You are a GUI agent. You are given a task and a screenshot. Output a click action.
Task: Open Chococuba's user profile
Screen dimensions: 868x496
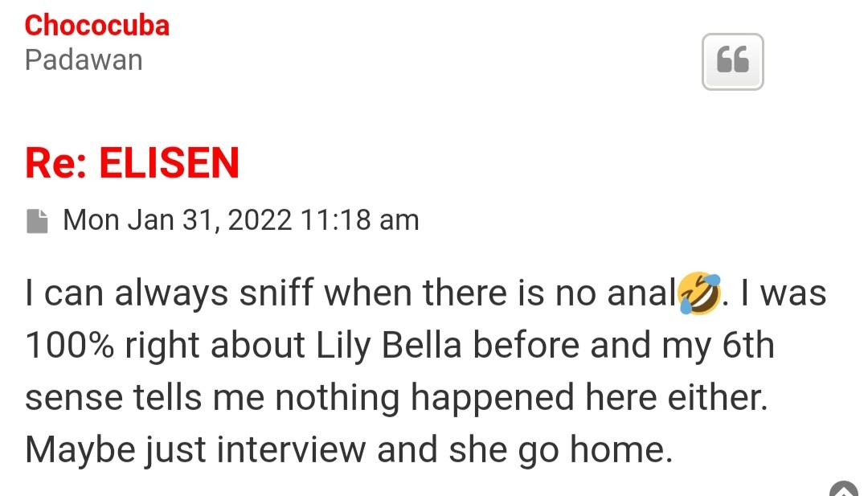(96, 26)
